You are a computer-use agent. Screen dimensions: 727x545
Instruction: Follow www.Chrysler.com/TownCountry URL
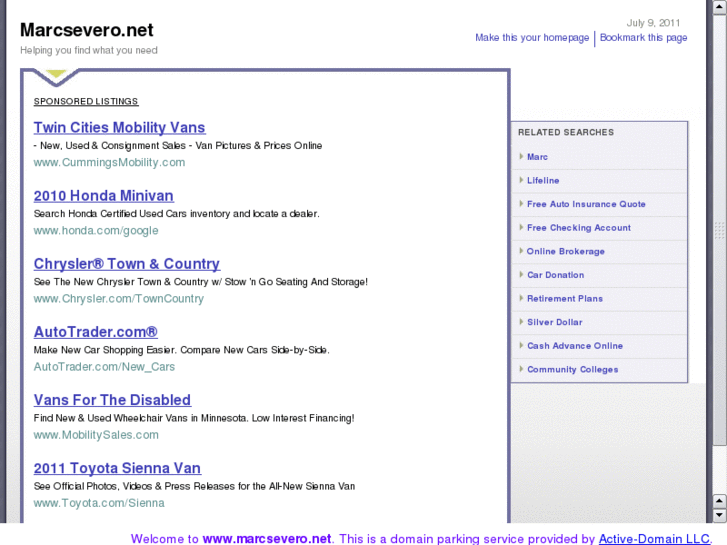(119, 299)
